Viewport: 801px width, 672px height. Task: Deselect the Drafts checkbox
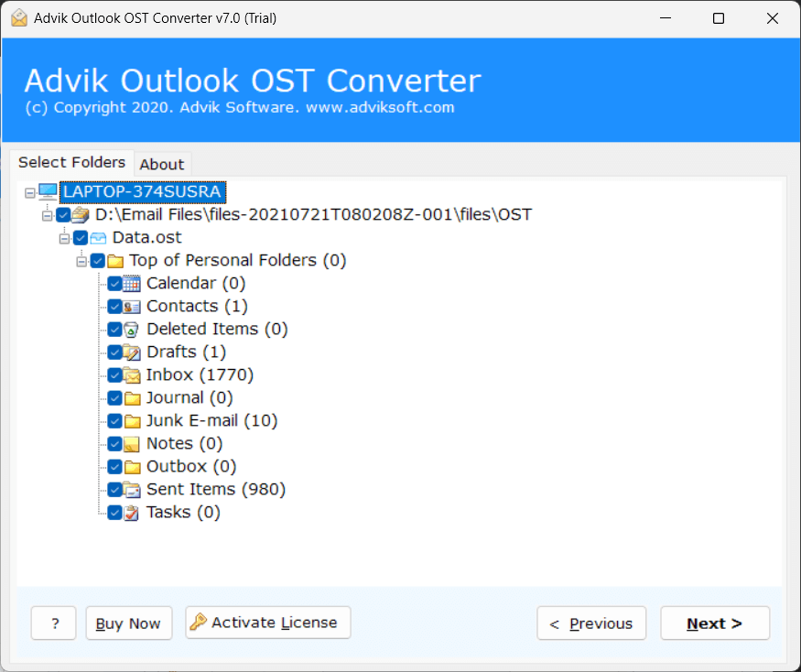[x=114, y=352]
